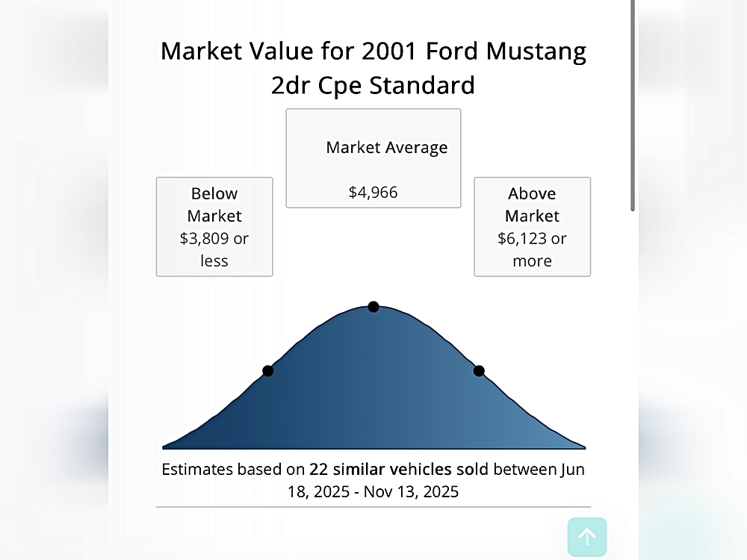747x560 pixels.
Task: Click the "$6,123 or more" price text
Action: (x=532, y=250)
